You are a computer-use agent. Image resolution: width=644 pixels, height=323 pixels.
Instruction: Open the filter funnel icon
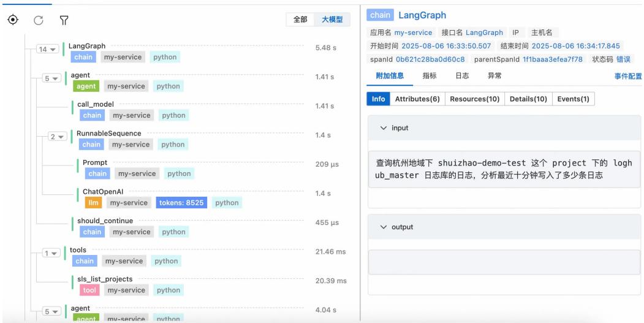63,20
